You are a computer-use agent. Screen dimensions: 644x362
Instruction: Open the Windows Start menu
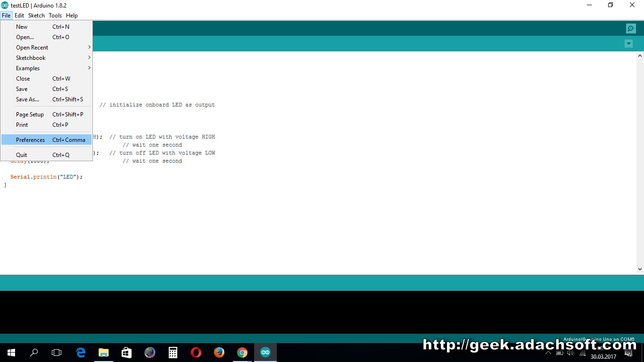[x=11, y=353]
